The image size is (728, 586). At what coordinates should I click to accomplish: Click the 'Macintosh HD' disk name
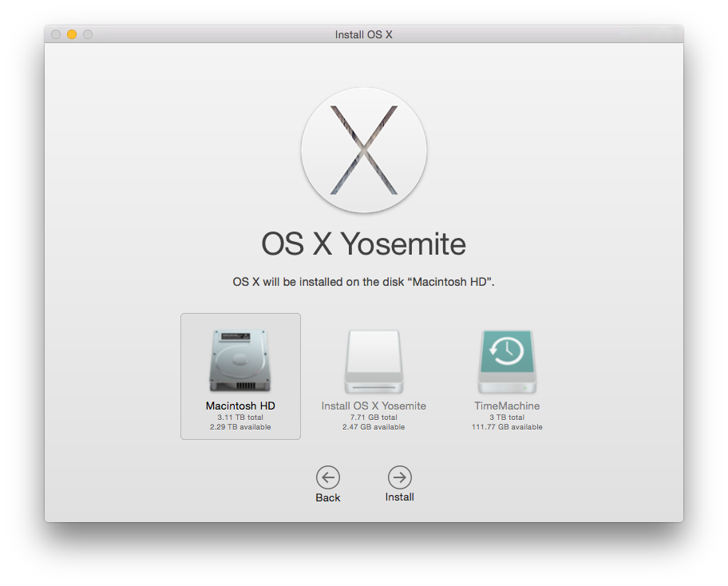(240, 406)
